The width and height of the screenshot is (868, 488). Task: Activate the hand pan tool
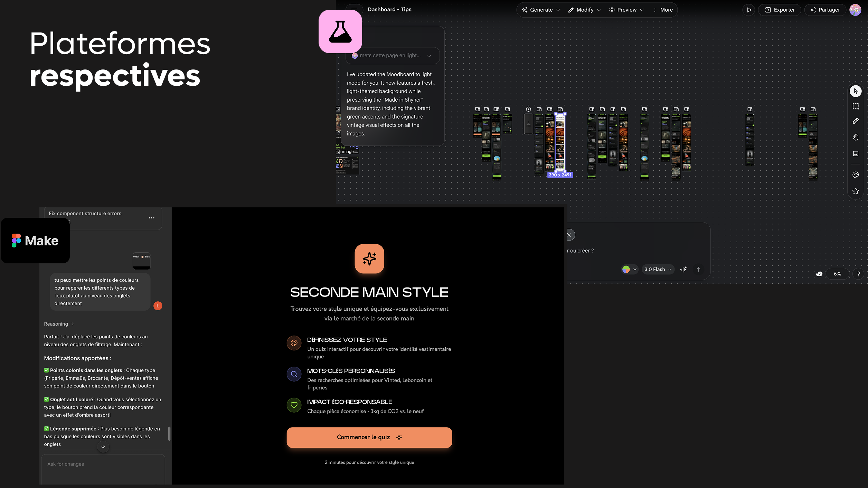click(856, 137)
